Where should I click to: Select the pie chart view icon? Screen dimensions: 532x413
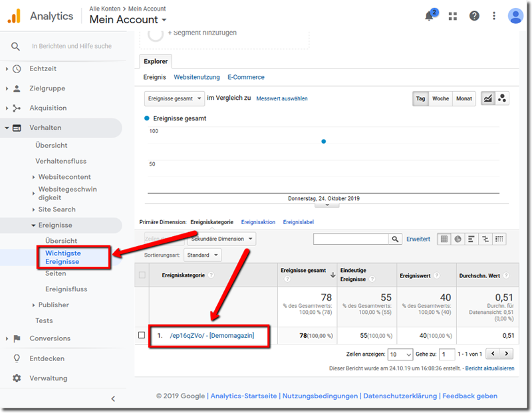[x=458, y=239]
